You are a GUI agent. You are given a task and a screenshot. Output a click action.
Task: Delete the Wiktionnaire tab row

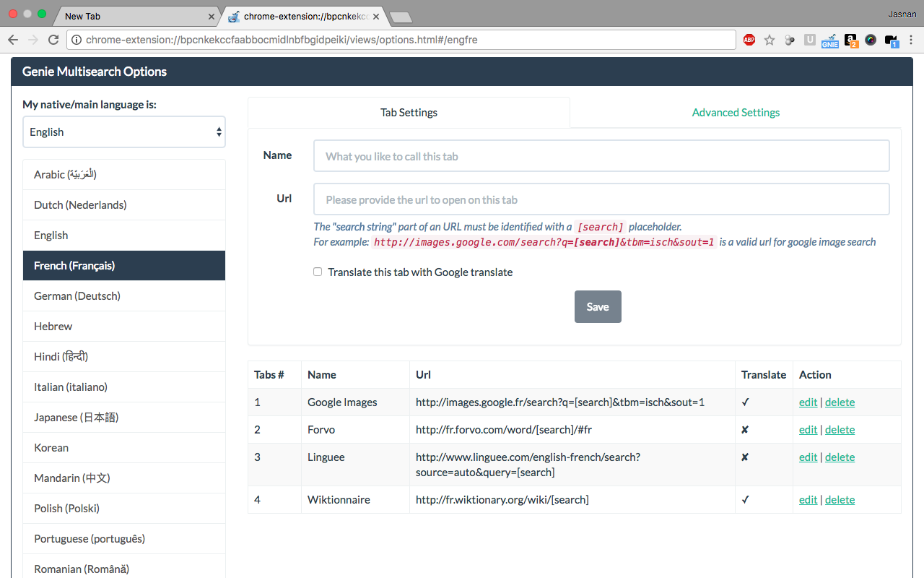coord(840,500)
